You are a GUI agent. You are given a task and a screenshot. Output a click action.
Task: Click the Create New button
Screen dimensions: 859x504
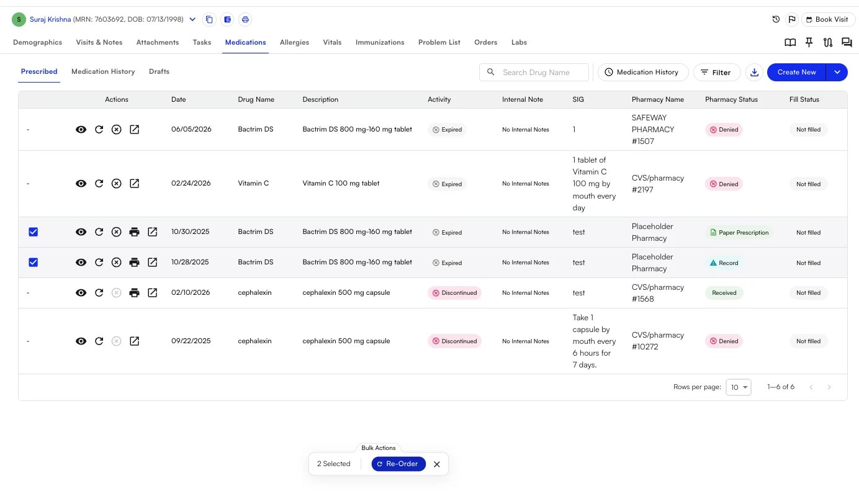click(x=796, y=72)
